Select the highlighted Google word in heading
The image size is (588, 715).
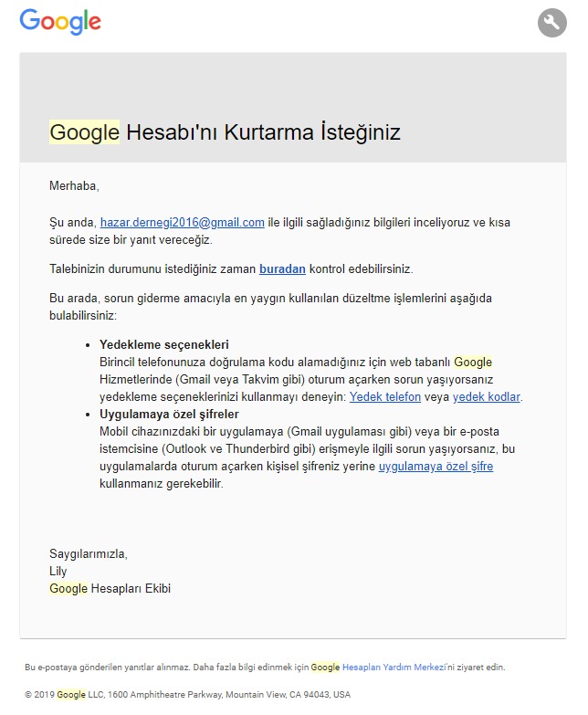coord(84,132)
